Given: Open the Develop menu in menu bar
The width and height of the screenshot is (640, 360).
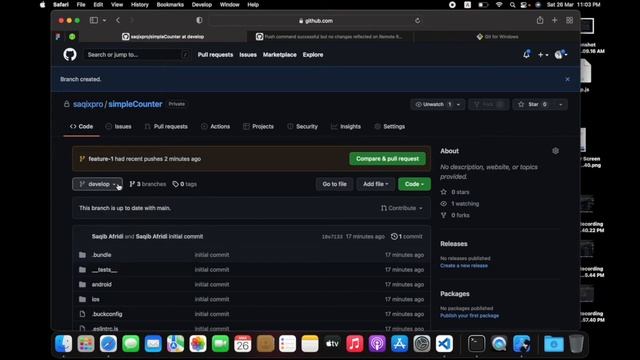Looking at the screenshot, I should click(x=202, y=5).
